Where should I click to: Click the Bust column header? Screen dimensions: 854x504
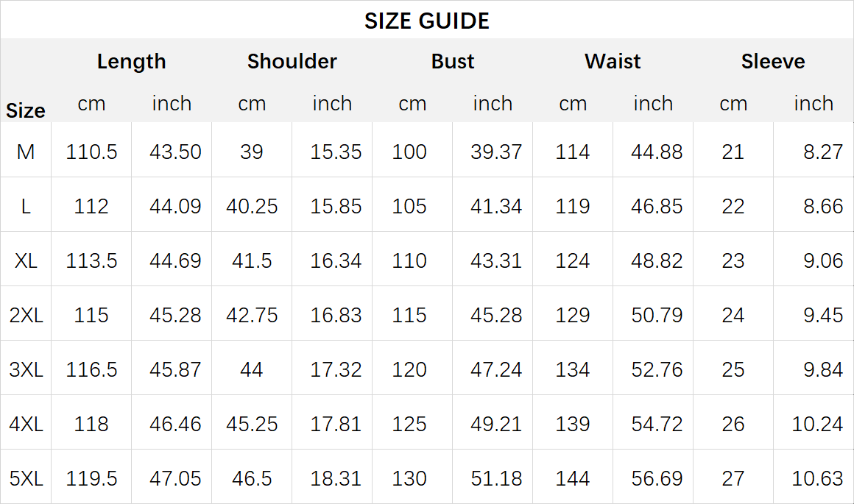tap(453, 61)
